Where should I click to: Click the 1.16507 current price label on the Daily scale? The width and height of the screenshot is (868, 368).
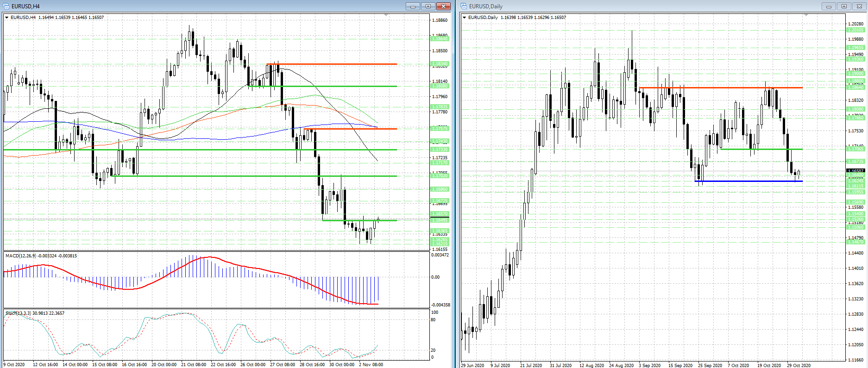855,171
